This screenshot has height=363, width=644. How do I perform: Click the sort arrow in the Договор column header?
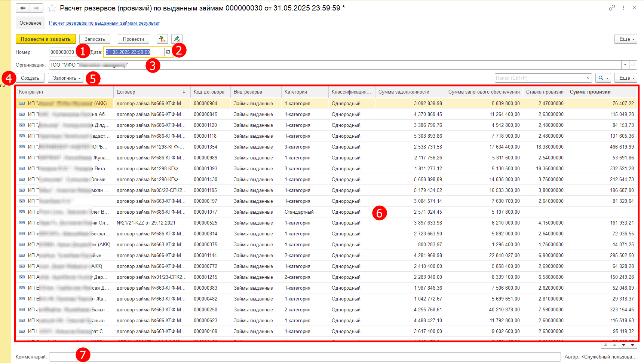point(184,92)
